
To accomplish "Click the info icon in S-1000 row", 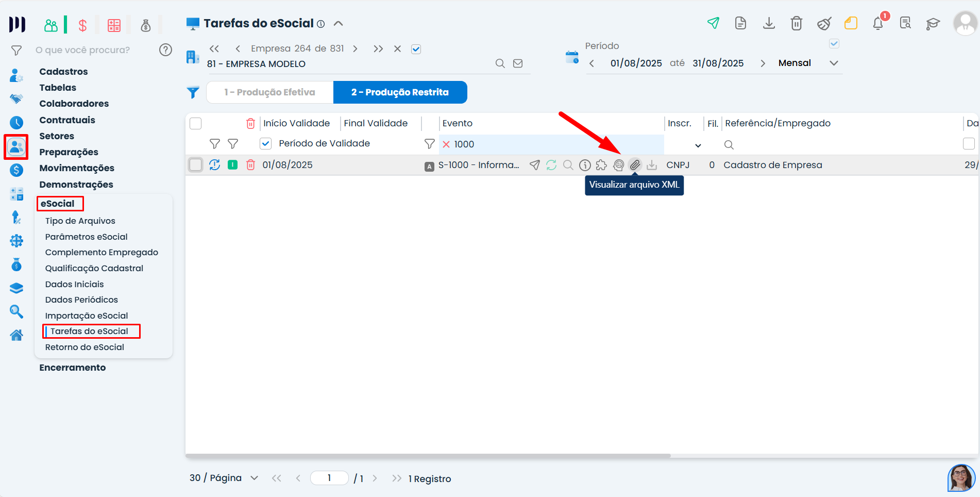I will (x=585, y=165).
